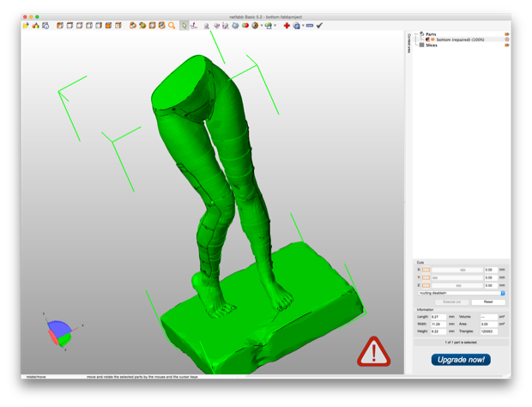
Task: Open the 'cutting disabled' dropdown
Action: pos(462,293)
